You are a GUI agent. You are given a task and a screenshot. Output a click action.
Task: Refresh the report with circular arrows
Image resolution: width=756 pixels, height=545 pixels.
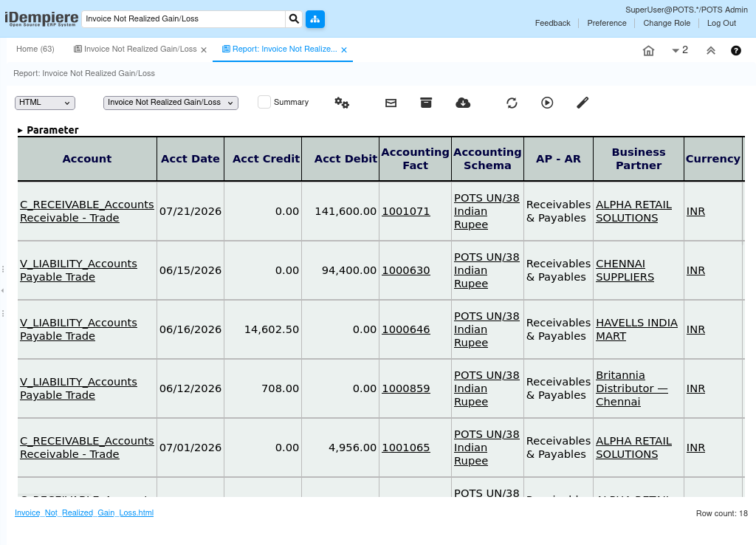(x=512, y=103)
